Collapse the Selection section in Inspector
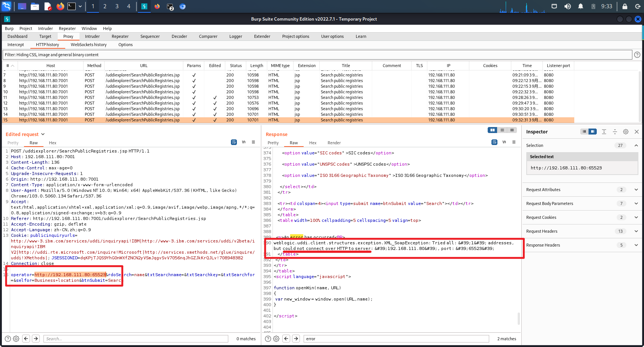The image size is (644, 347). [636, 145]
